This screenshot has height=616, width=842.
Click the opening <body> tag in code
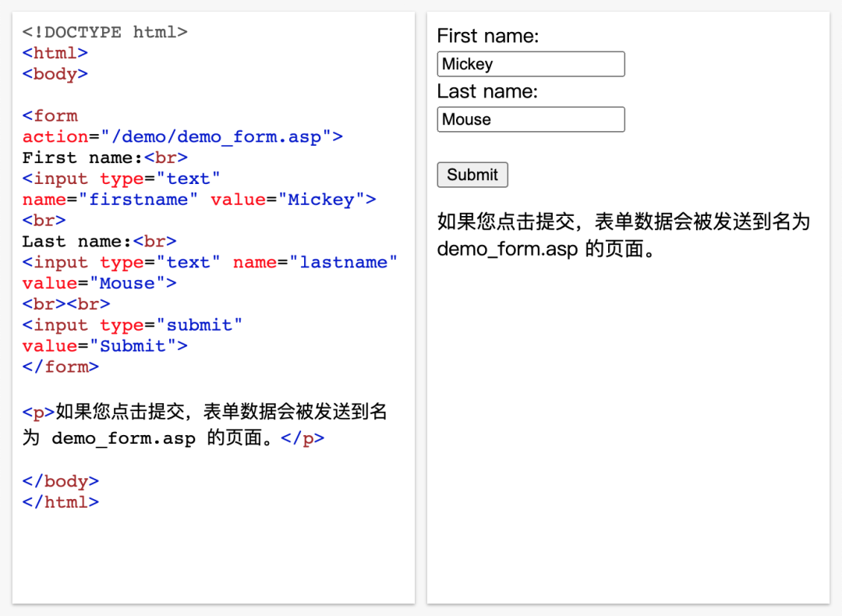pyautogui.click(x=55, y=74)
